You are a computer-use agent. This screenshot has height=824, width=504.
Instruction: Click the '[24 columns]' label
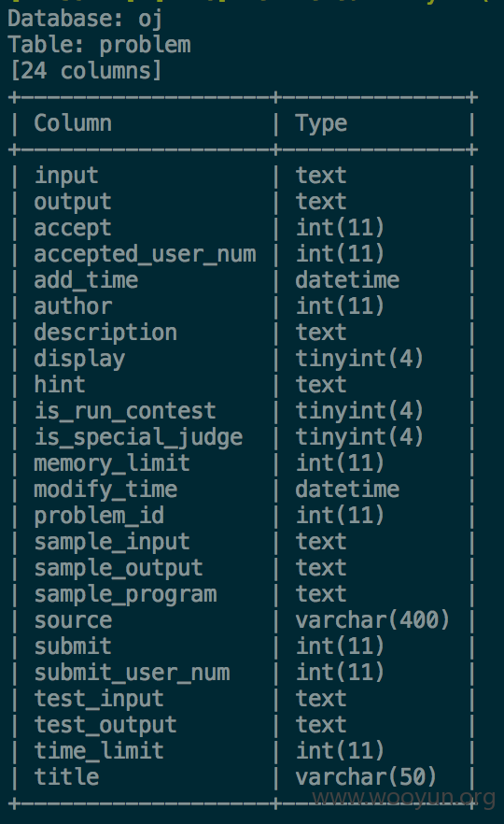[86, 71]
